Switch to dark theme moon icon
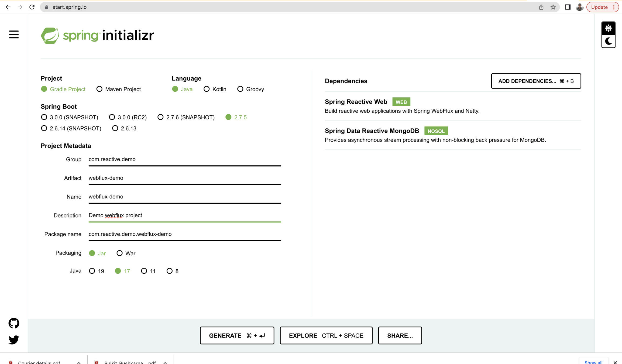 coord(608,42)
